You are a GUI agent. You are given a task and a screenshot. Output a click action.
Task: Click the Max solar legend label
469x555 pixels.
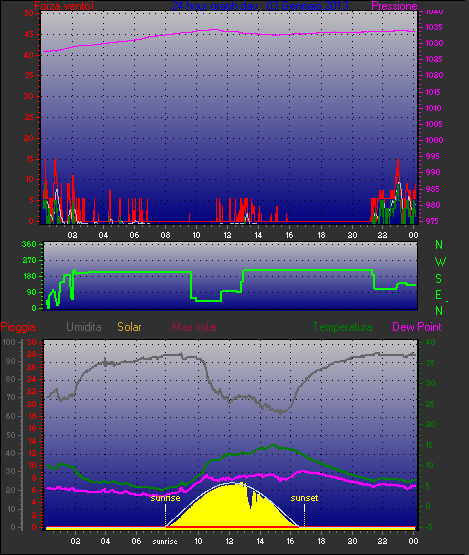(x=195, y=327)
